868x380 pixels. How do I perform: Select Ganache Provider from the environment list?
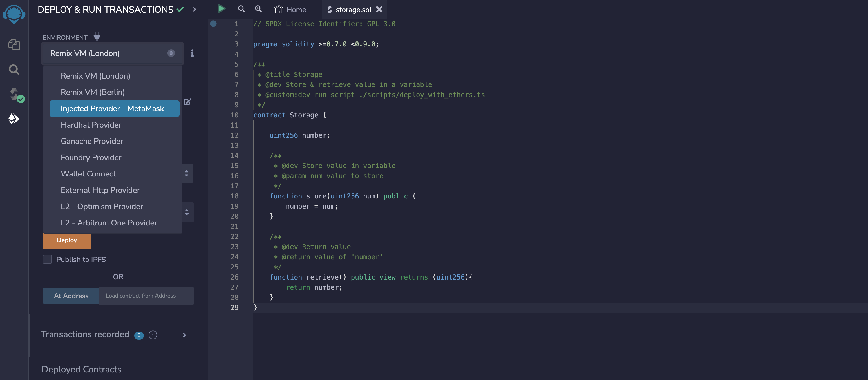click(x=92, y=141)
